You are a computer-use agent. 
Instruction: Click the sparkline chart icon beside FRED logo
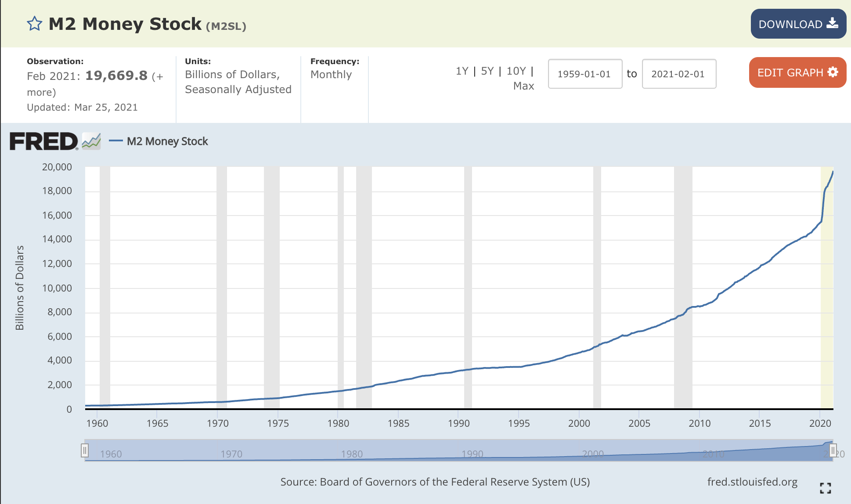(x=91, y=141)
